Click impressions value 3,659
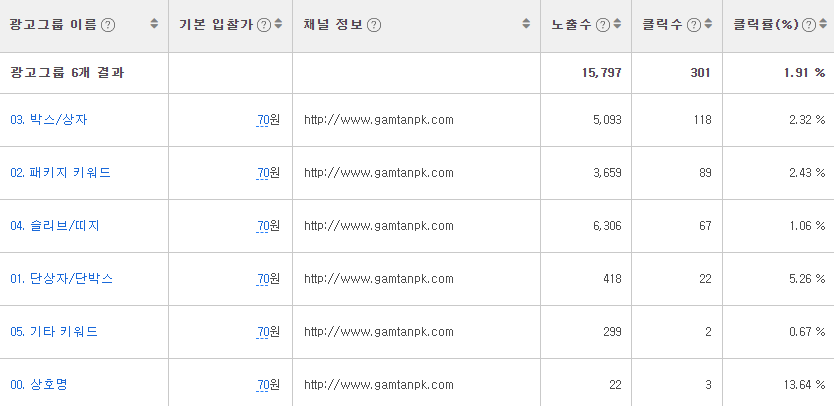834x406 pixels. (x=607, y=173)
